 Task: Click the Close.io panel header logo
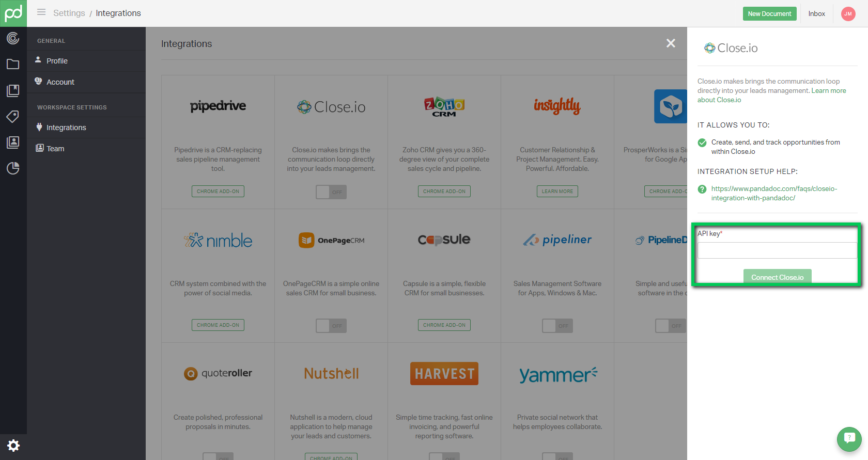[x=731, y=48]
